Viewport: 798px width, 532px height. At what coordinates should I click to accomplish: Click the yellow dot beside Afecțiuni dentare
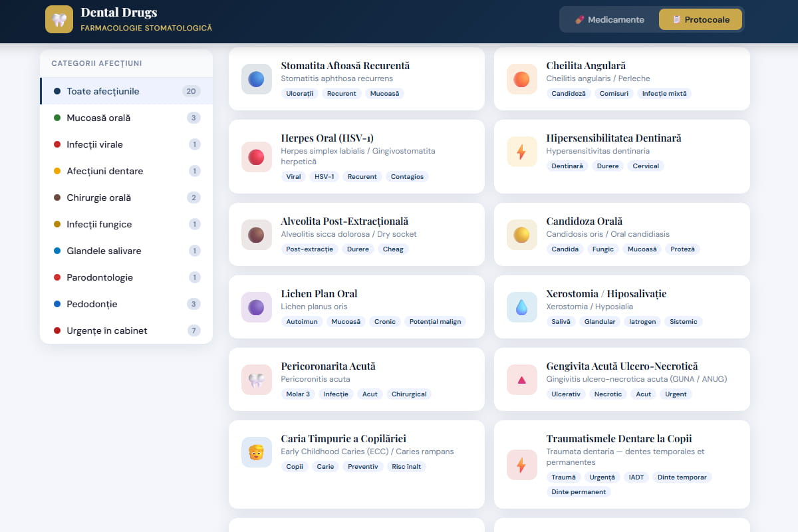pos(57,171)
